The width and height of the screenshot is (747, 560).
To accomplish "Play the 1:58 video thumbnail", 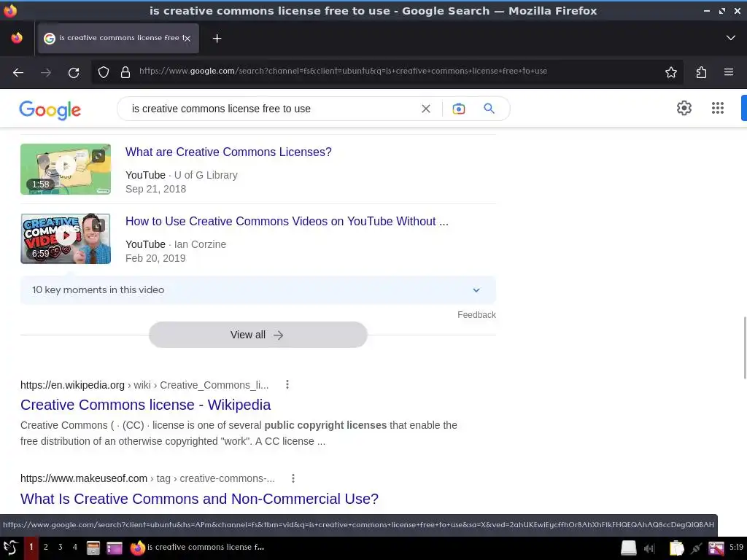I will (x=66, y=169).
